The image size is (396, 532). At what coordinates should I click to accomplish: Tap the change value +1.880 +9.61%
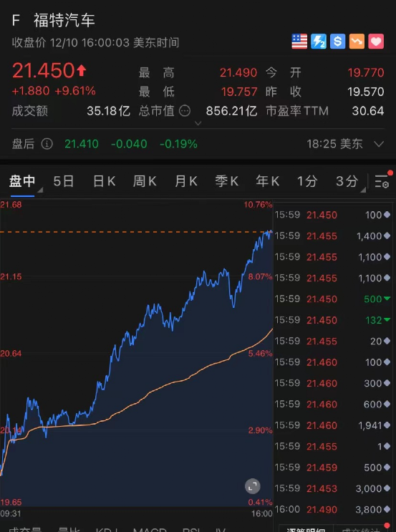pos(54,91)
